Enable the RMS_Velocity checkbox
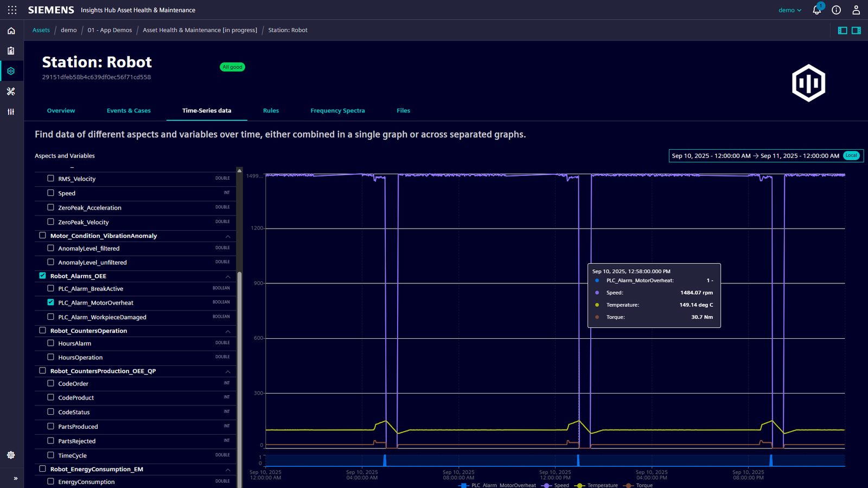This screenshot has width=868, height=488. (50, 178)
